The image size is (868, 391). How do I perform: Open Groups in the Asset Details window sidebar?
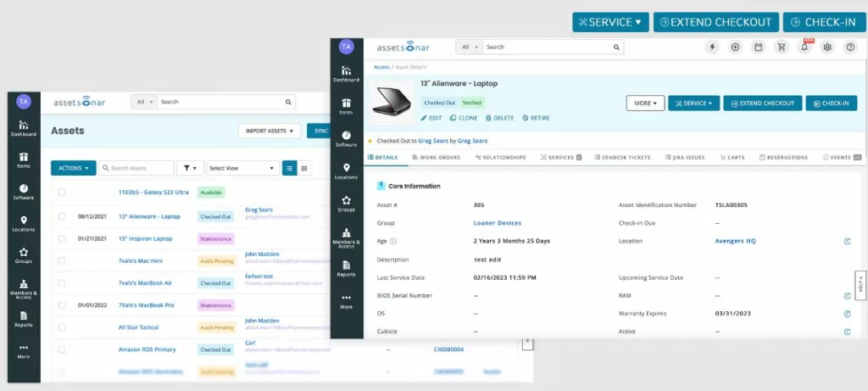[346, 204]
